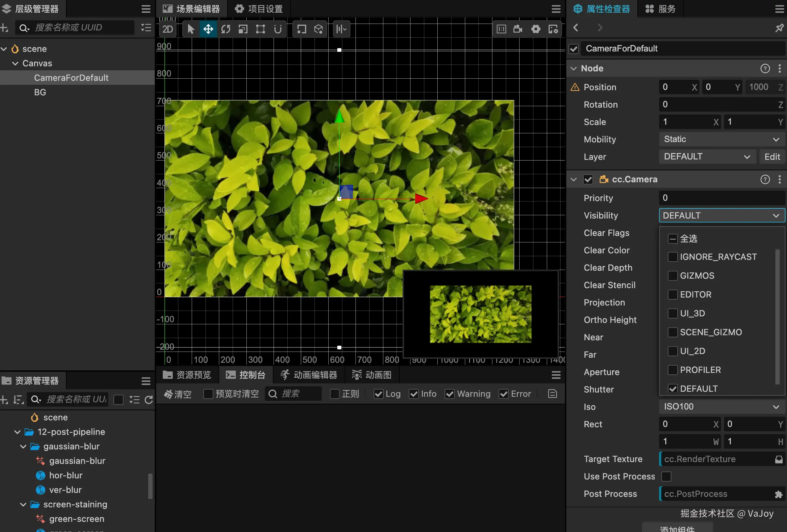Check the 全选 select-all option
The image size is (787, 532).
[x=673, y=239]
